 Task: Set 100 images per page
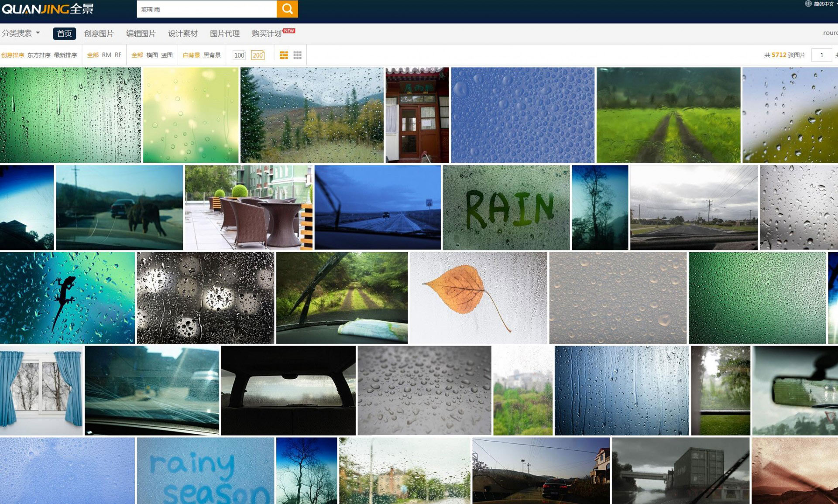tap(239, 55)
